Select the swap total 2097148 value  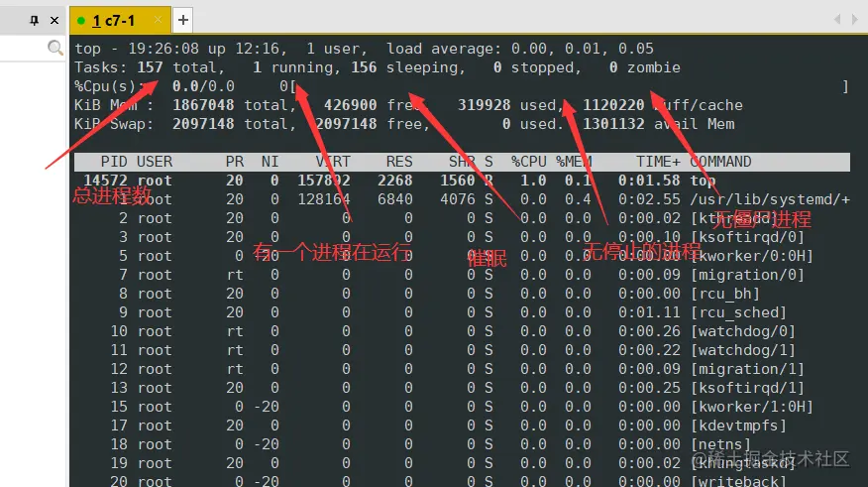(203, 124)
